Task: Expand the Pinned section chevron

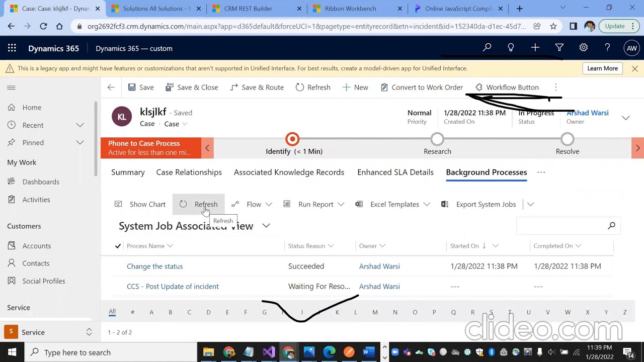Action: pos(79,142)
